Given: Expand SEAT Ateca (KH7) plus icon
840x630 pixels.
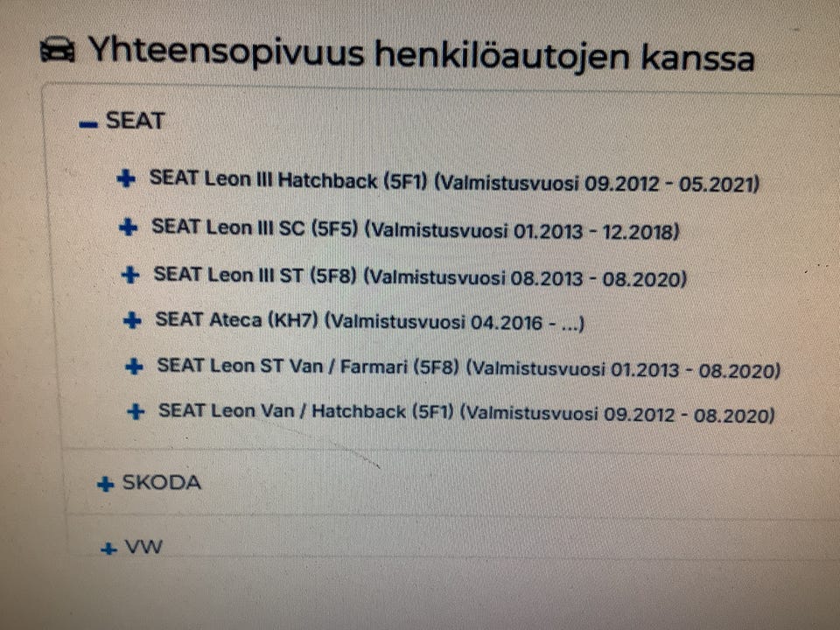Looking at the screenshot, I should pyautogui.click(x=133, y=321).
